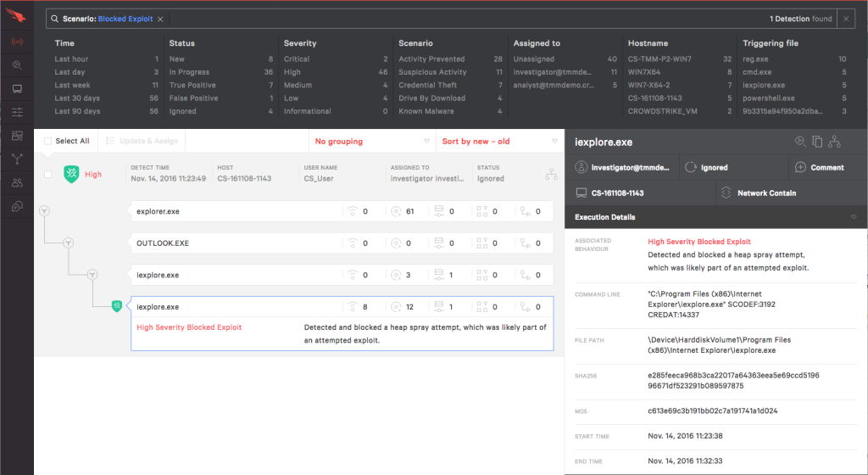Click the CS-161108-1143 host button
The height and width of the screenshot is (475, 868).
click(x=640, y=193)
